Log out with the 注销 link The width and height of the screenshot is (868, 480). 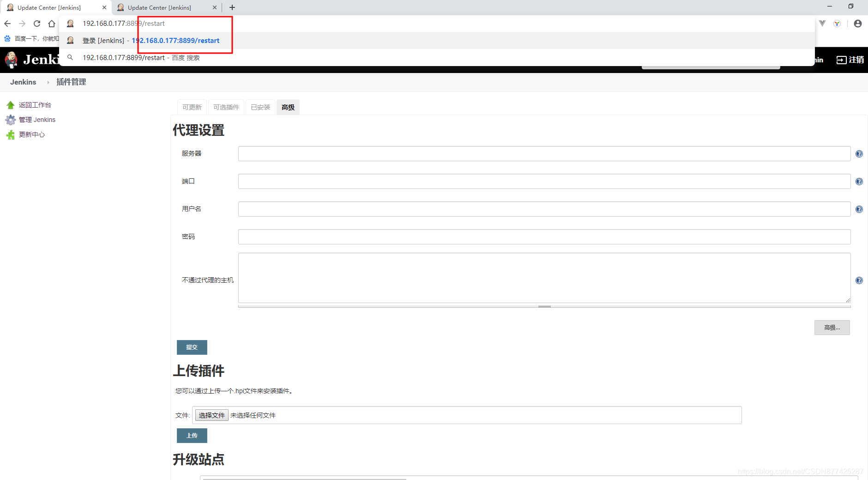(850, 60)
